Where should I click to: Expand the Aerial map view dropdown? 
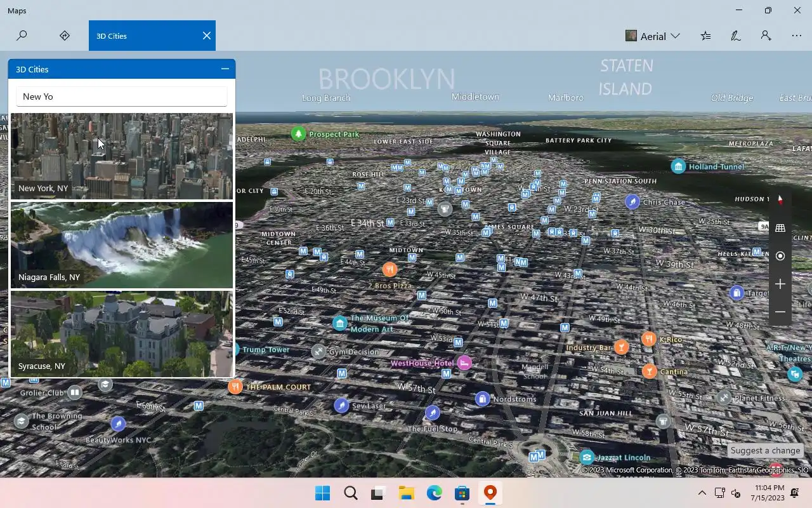[x=653, y=36]
